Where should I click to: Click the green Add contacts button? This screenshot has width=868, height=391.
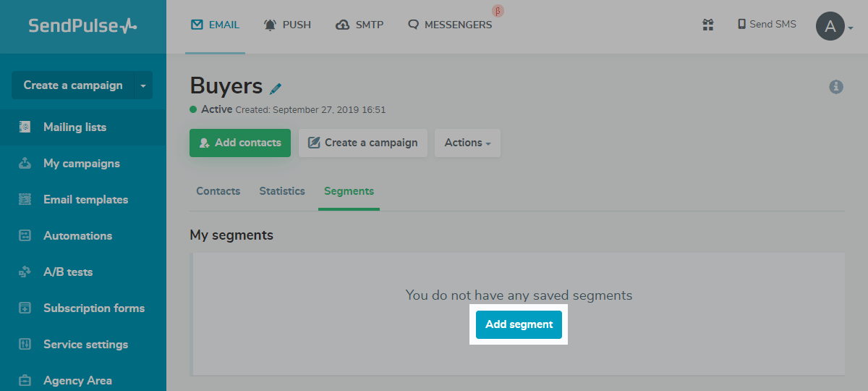point(240,143)
